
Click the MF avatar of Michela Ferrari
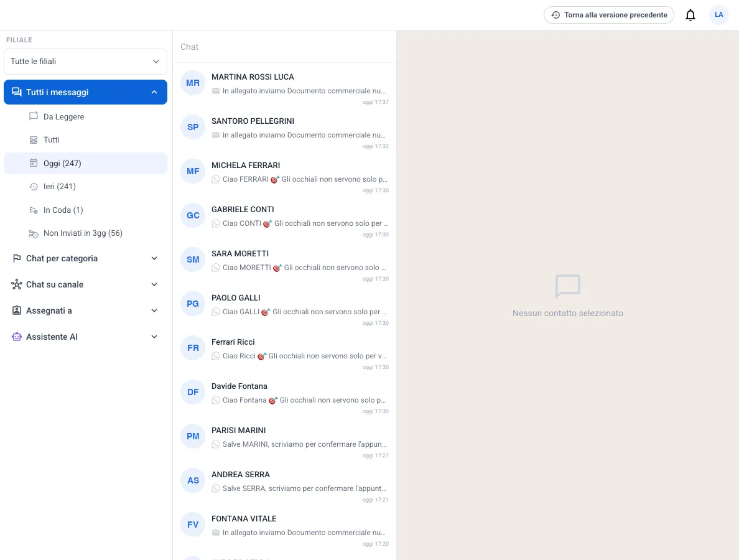coord(193,171)
